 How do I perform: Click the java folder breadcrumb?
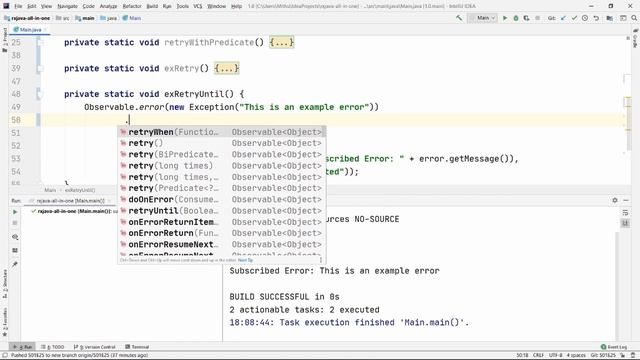[109, 18]
